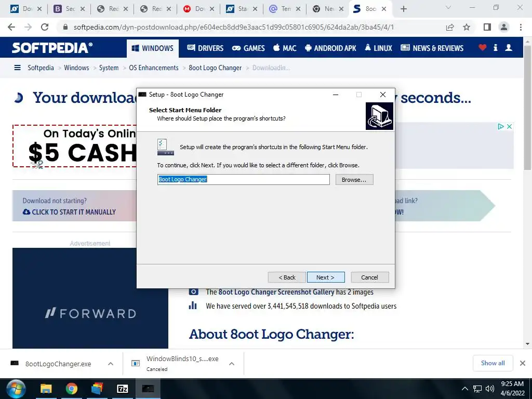
Task: Cancel the 8oot Logo Changer setup
Action: click(369, 277)
